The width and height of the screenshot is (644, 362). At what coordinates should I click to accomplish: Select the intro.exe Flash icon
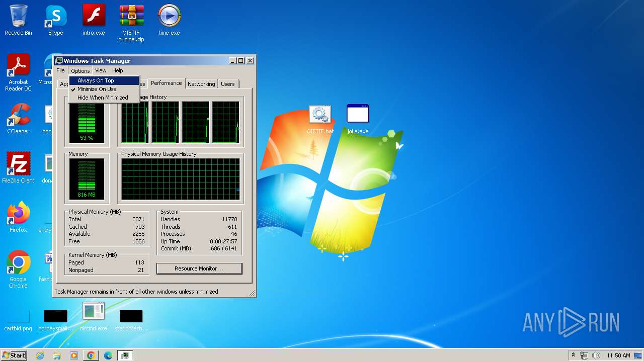[94, 20]
